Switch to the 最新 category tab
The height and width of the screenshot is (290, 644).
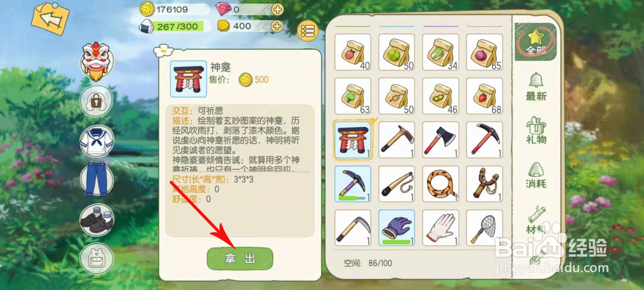[536, 87]
